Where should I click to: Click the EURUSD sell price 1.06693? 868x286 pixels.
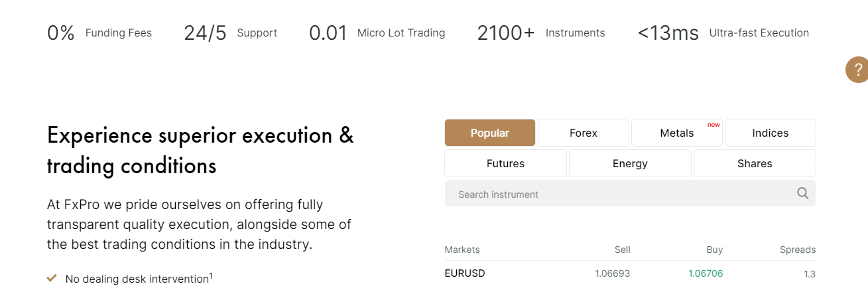(613, 273)
